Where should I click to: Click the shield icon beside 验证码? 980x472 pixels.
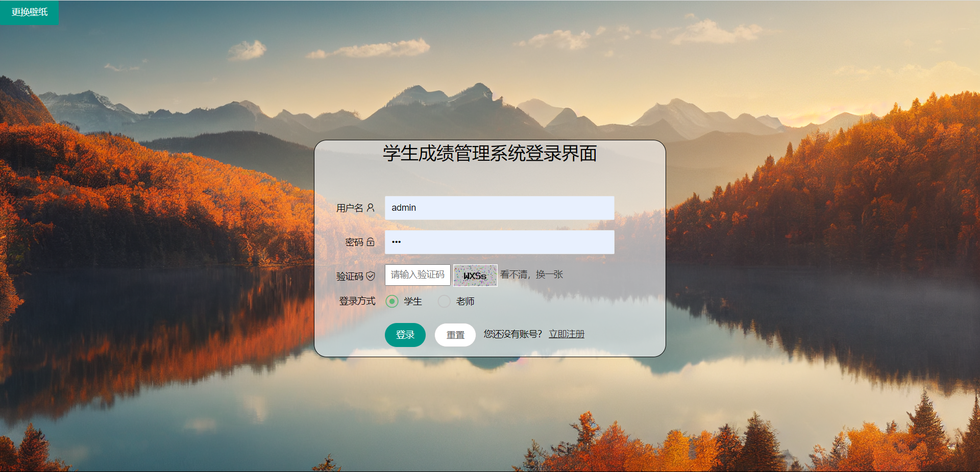(371, 276)
